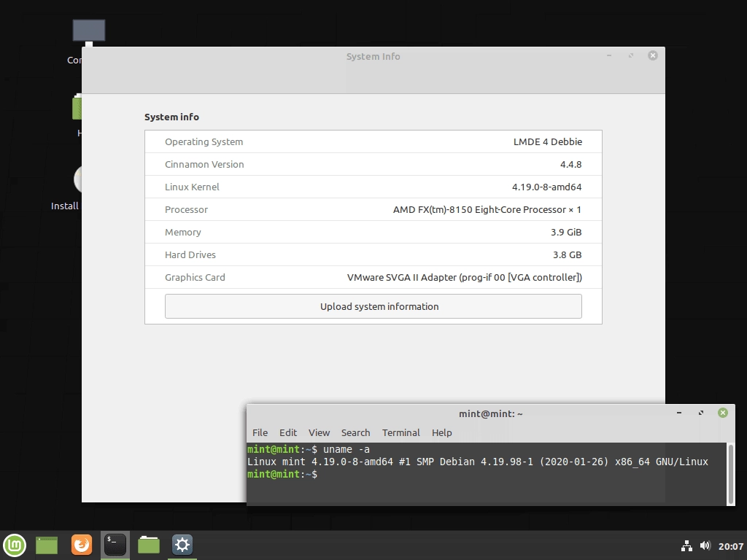Image resolution: width=747 pixels, height=560 pixels.
Task: Open the Search menu
Action: click(355, 432)
